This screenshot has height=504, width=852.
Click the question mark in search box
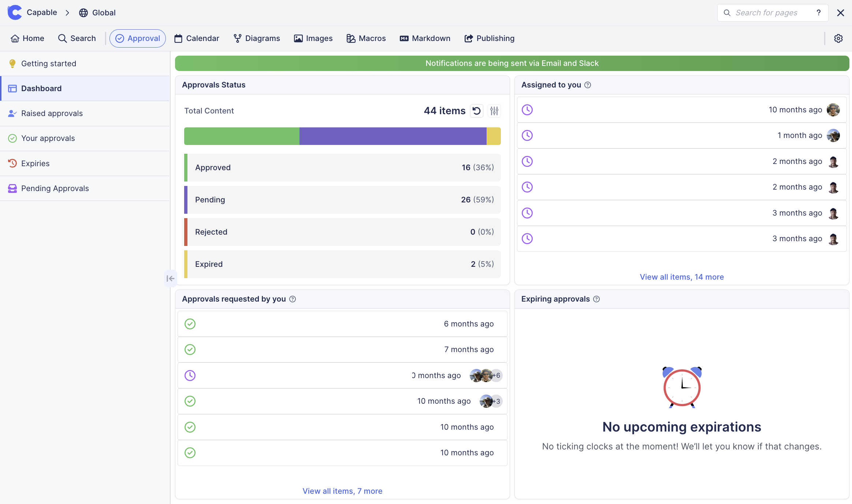point(818,13)
